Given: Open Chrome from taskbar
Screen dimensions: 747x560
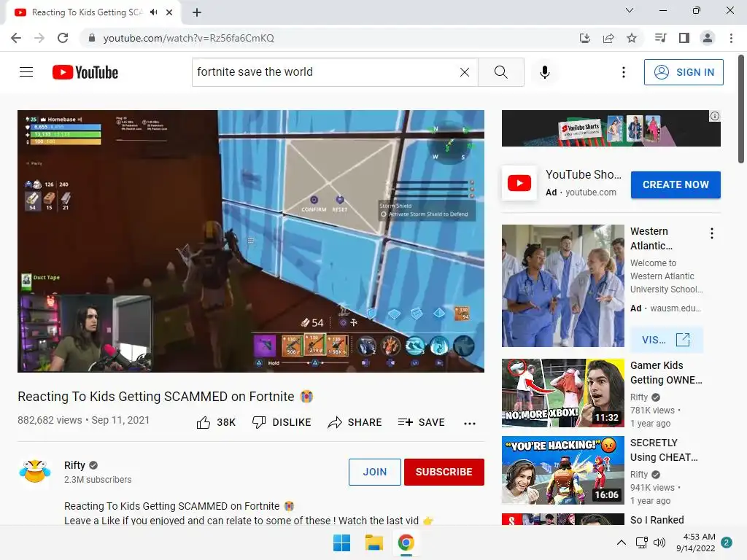Looking at the screenshot, I should tap(406, 542).
